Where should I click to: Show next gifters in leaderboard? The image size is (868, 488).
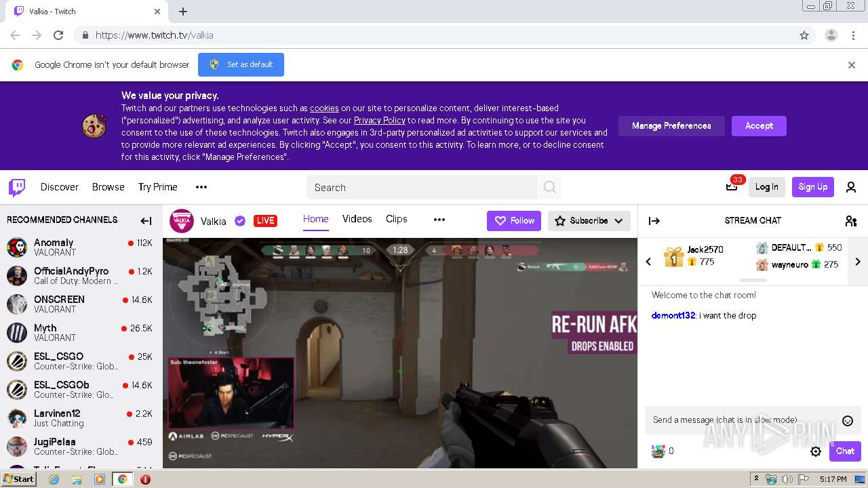858,262
